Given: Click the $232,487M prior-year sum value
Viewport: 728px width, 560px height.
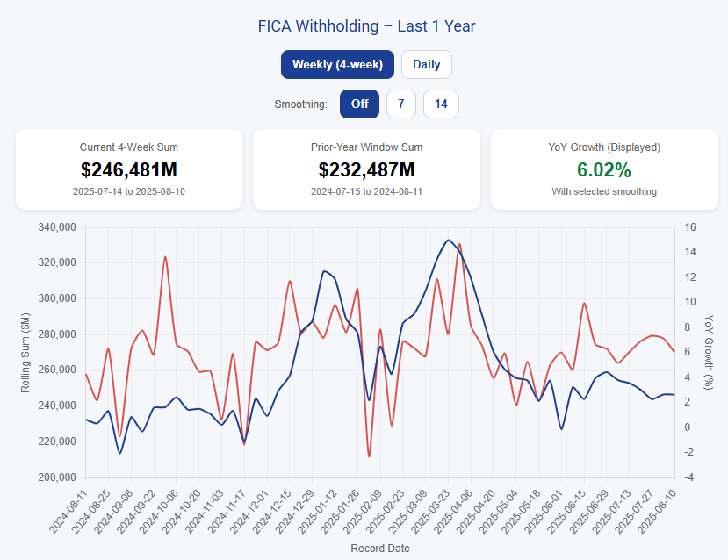Looking at the screenshot, I should click(366, 169).
